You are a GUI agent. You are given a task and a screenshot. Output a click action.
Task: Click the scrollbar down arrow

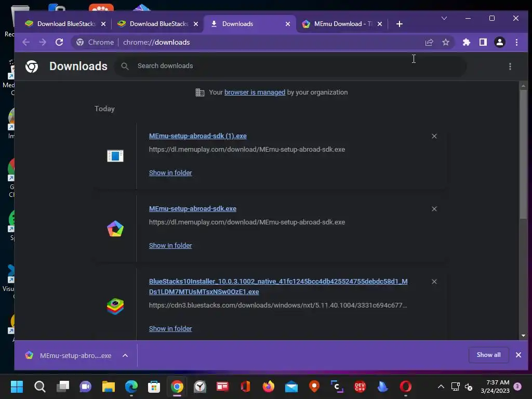pyautogui.click(x=523, y=335)
